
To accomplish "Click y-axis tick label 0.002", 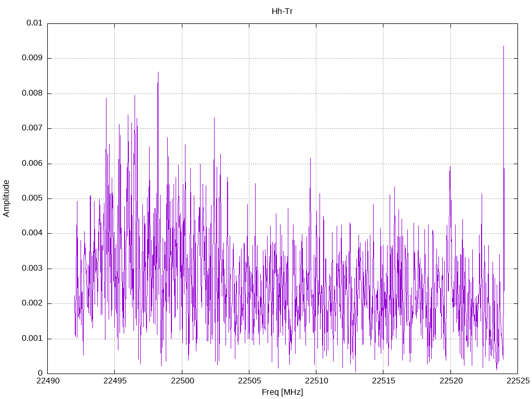I will point(32,303).
